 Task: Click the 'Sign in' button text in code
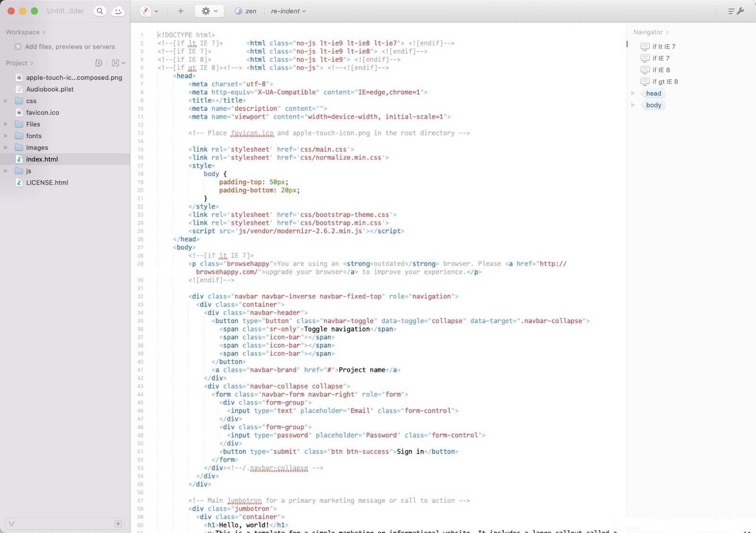click(x=410, y=452)
